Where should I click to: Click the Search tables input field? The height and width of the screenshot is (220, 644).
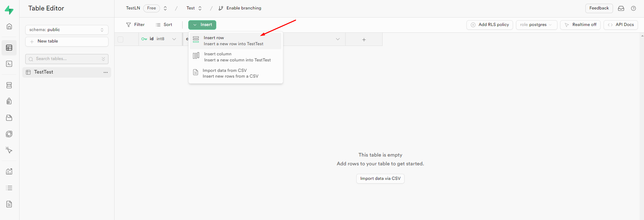(67, 59)
